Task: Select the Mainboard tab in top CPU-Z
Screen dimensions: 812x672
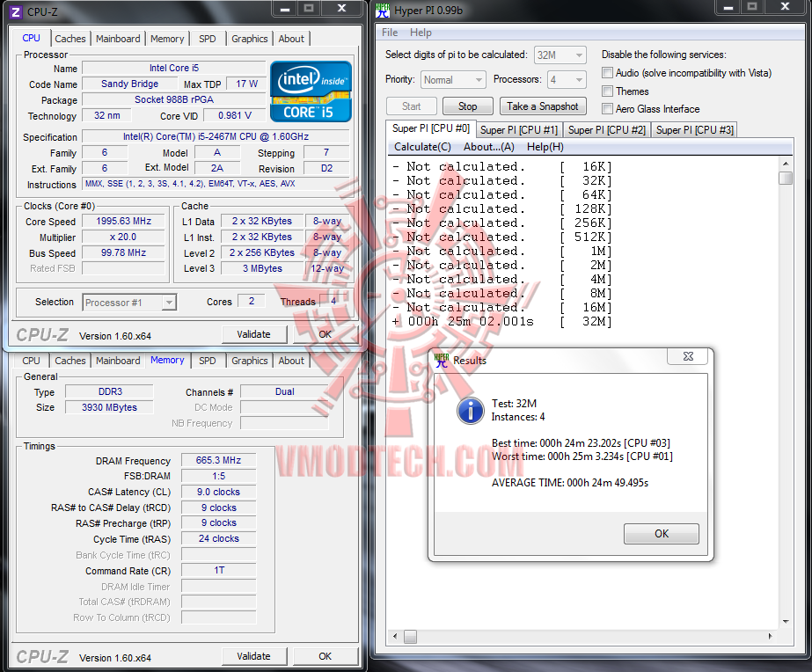Action: 118,39
